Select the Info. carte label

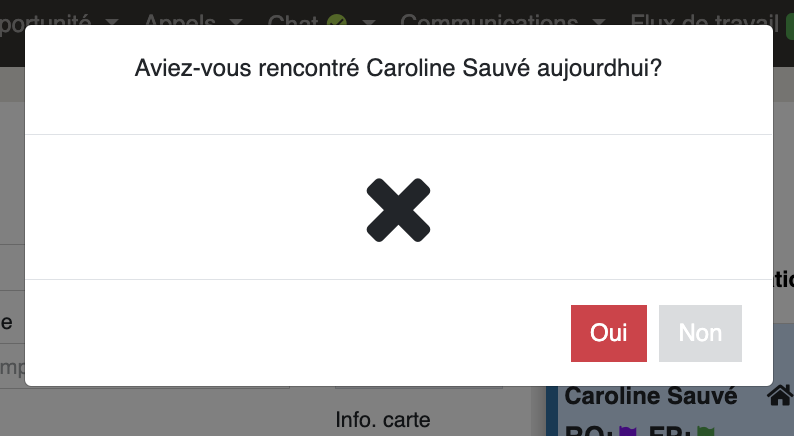tap(383, 420)
